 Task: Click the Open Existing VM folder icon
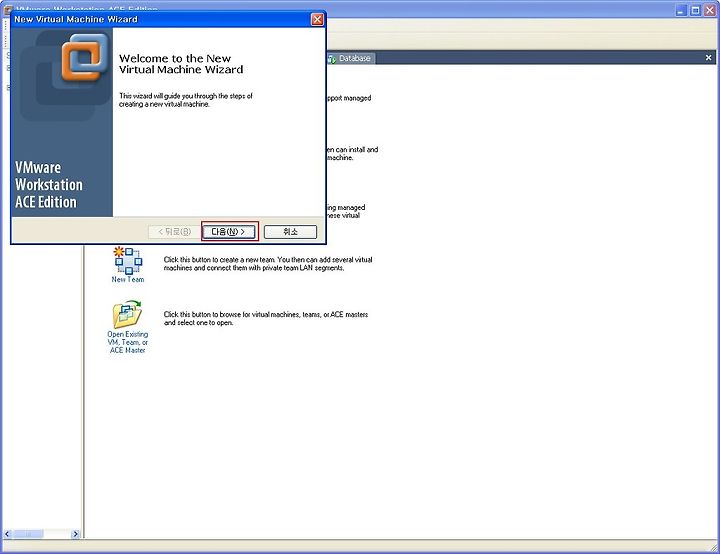[128, 314]
